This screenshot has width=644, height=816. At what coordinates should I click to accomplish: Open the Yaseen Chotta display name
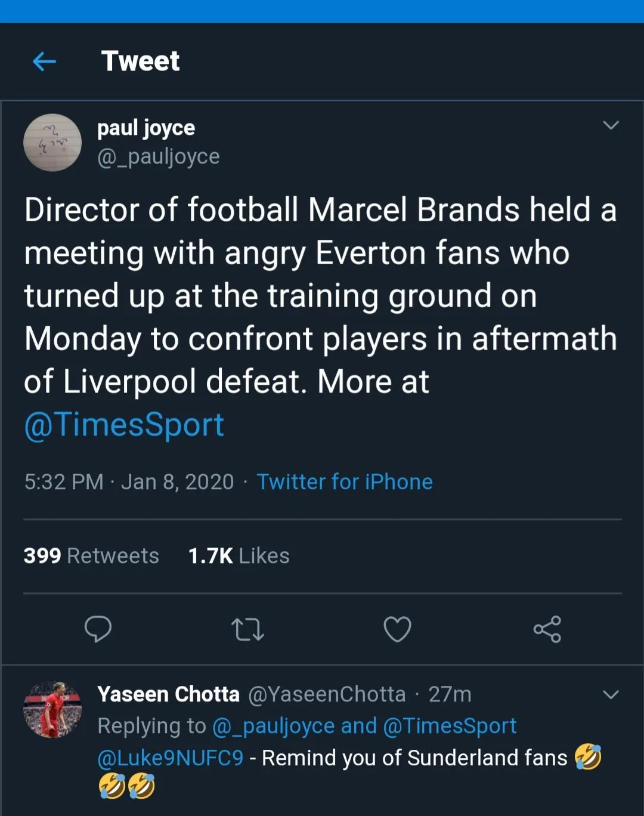168,694
